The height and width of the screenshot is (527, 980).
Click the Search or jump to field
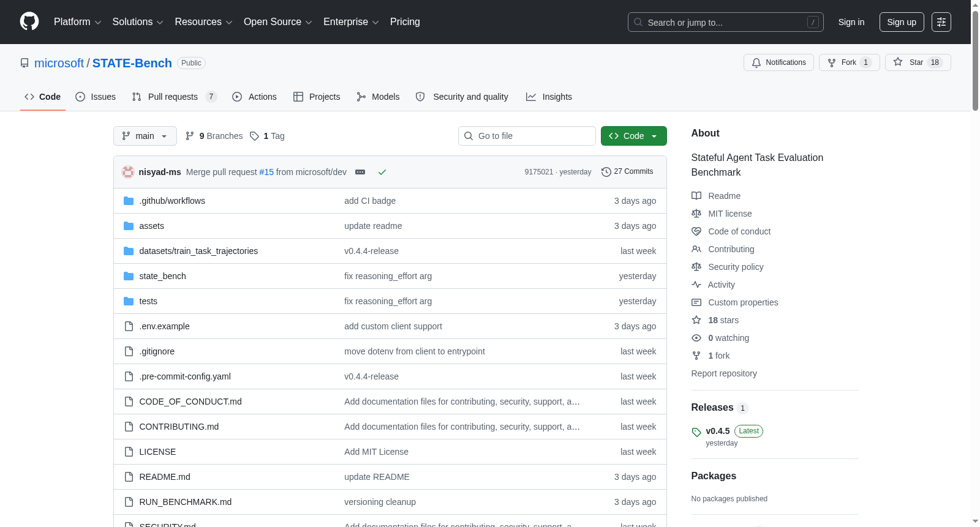tap(726, 22)
